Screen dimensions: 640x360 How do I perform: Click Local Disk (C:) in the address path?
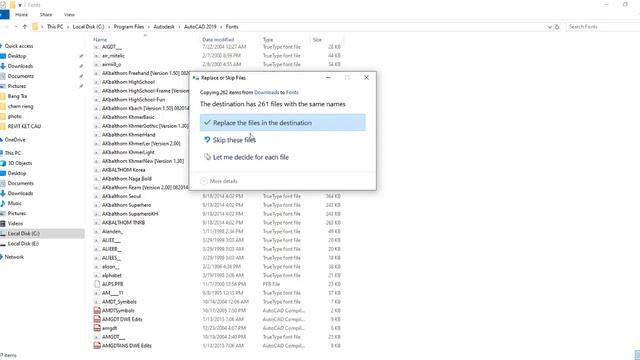88,27
